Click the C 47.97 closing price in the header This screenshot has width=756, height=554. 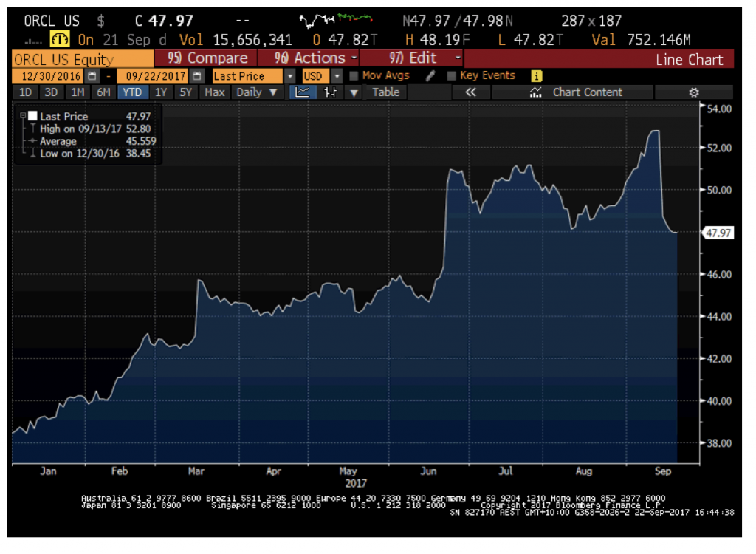(164, 21)
